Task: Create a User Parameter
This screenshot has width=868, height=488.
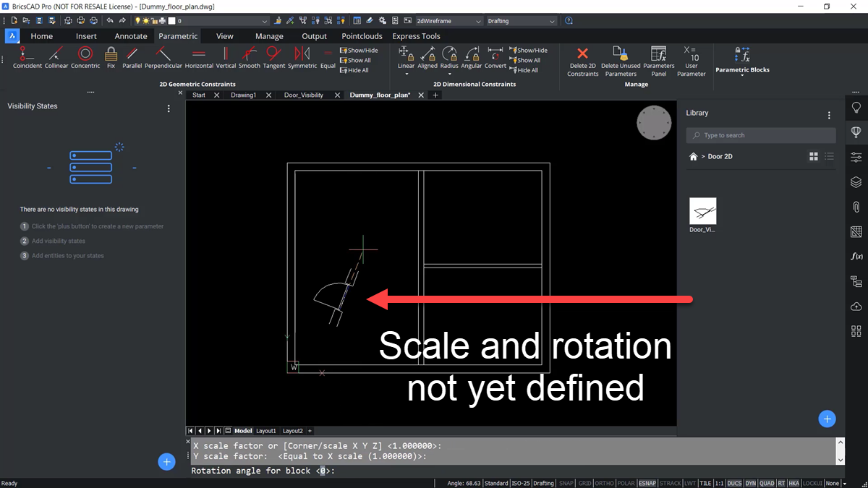Action: click(x=692, y=58)
